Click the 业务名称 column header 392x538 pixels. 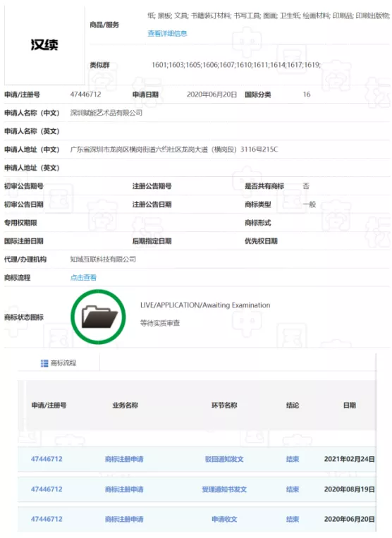coord(125,405)
